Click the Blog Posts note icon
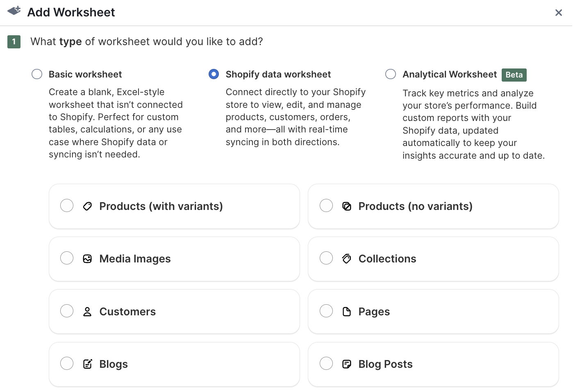The height and width of the screenshot is (392, 573). click(347, 364)
